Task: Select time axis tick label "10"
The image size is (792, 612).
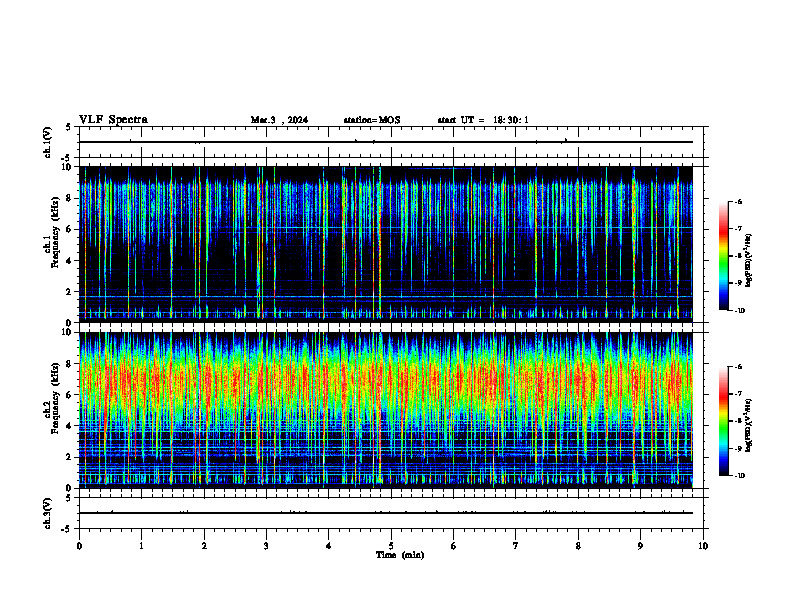Action: point(703,546)
